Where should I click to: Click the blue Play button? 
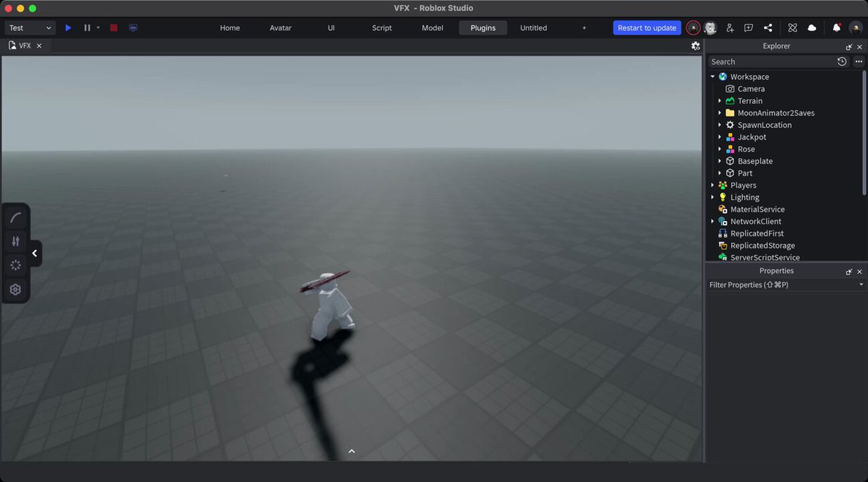(x=68, y=27)
